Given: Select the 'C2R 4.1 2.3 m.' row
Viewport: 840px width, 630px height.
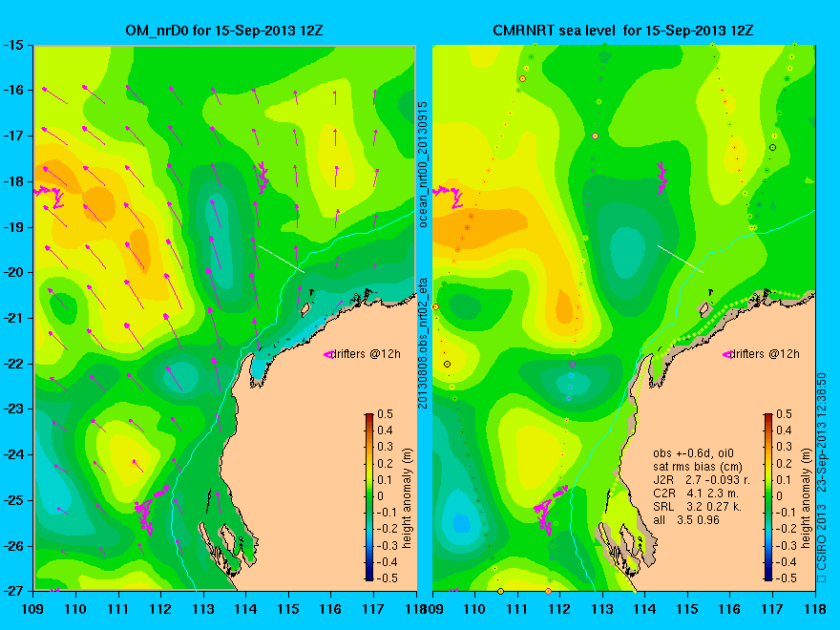Looking at the screenshot, I should tap(696, 493).
